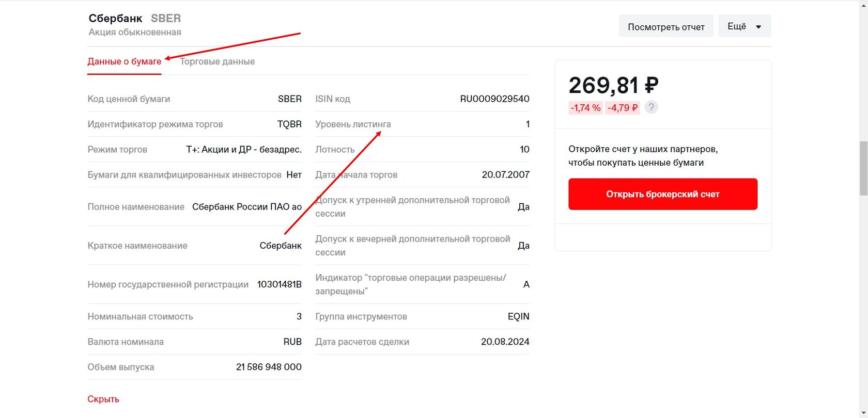Click the -4,79 ₽ change badge
The width and height of the screenshot is (868, 418).
click(623, 108)
